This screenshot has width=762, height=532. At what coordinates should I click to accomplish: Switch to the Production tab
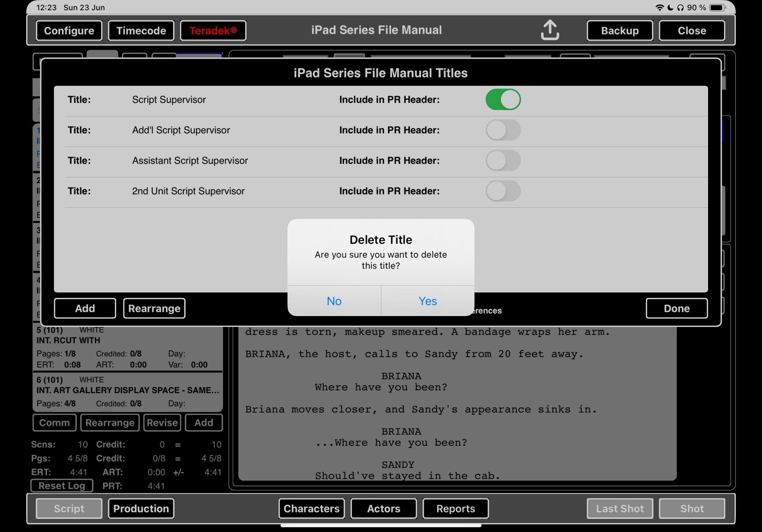141,508
